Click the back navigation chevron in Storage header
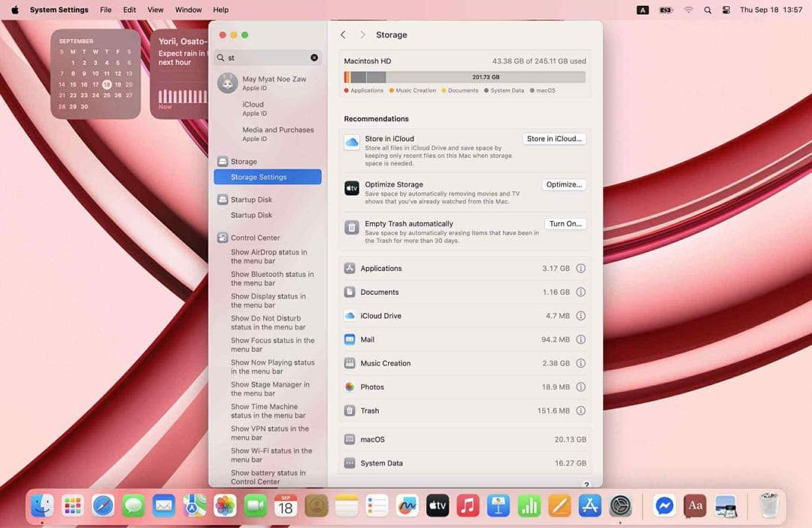The width and height of the screenshot is (812, 528). pyautogui.click(x=343, y=35)
